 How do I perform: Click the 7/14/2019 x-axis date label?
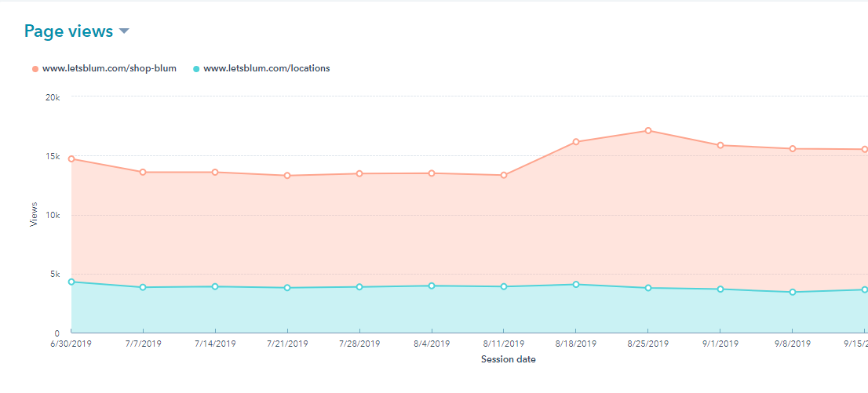pyautogui.click(x=215, y=344)
